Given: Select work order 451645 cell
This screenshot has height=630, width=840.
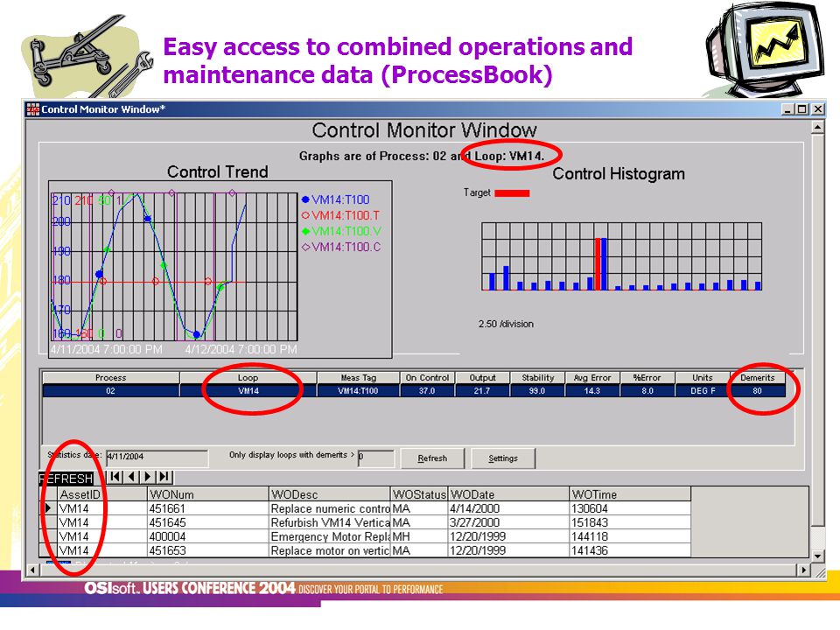Looking at the screenshot, I should pyautogui.click(x=208, y=522).
